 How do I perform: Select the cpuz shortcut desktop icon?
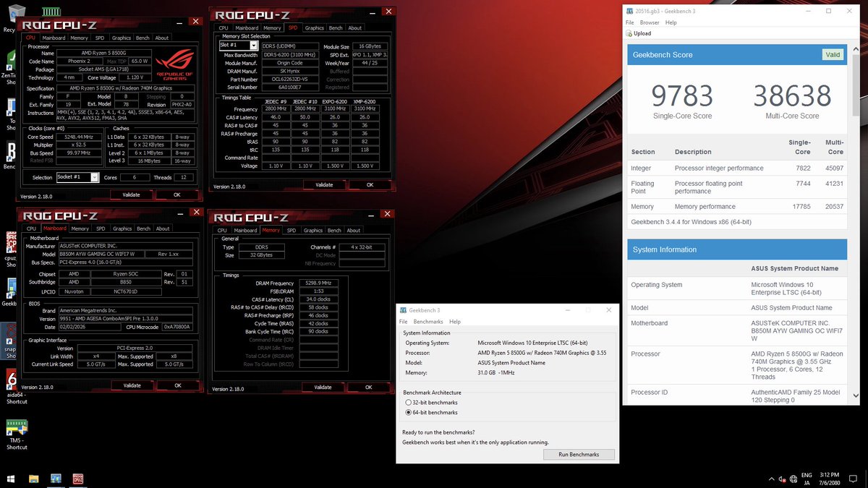pos(10,247)
